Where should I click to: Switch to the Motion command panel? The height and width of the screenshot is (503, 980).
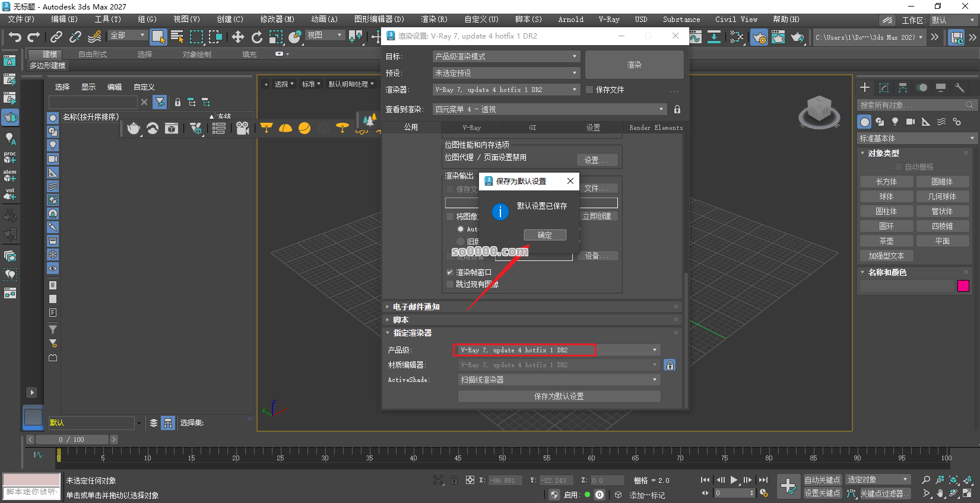click(922, 88)
